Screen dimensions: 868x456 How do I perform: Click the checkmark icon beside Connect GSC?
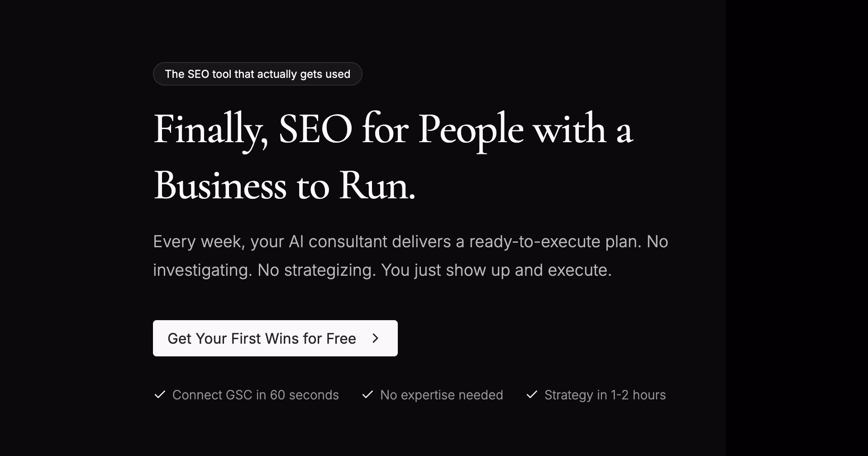pos(160,395)
